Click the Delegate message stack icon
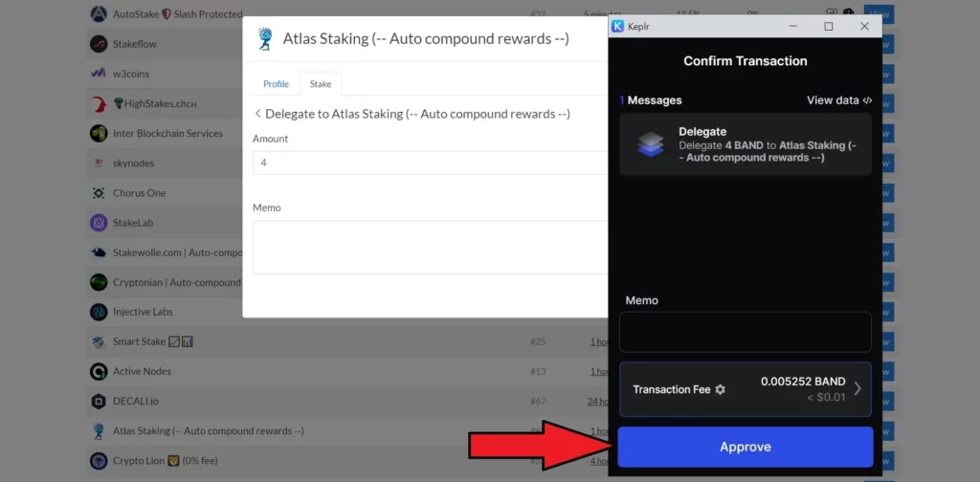This screenshot has width=980, height=482. (x=651, y=144)
